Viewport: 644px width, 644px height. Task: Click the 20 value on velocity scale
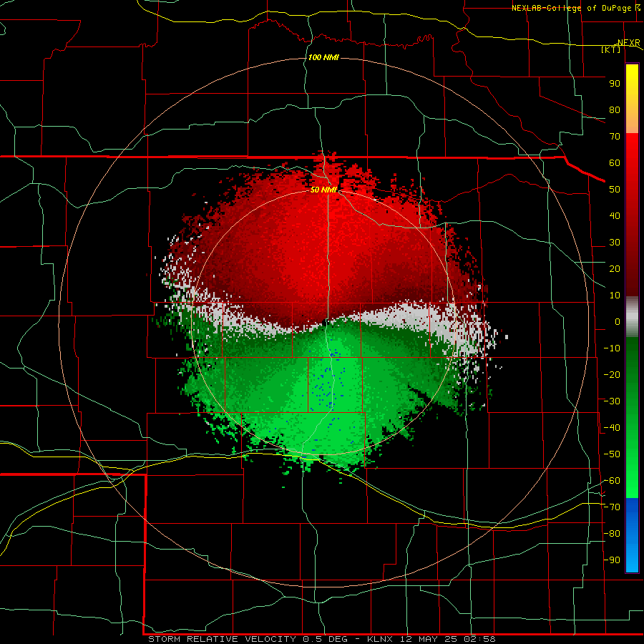coord(615,268)
